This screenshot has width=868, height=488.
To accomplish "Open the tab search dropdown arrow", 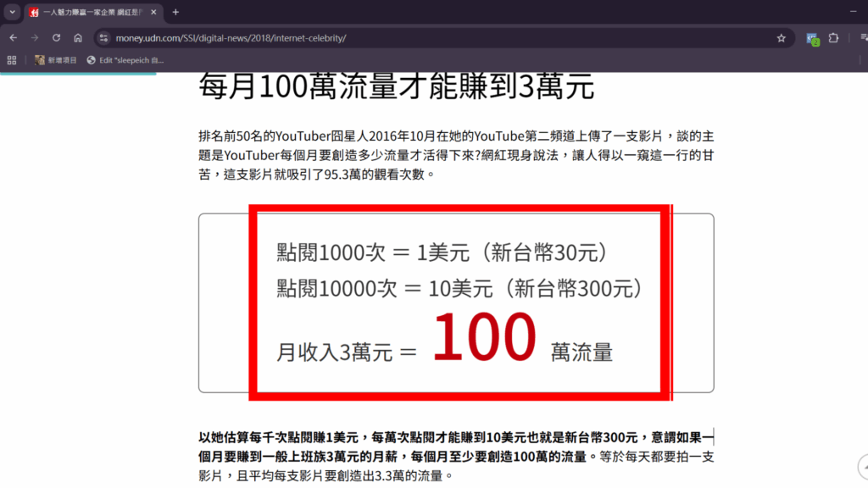I will pos(13,13).
